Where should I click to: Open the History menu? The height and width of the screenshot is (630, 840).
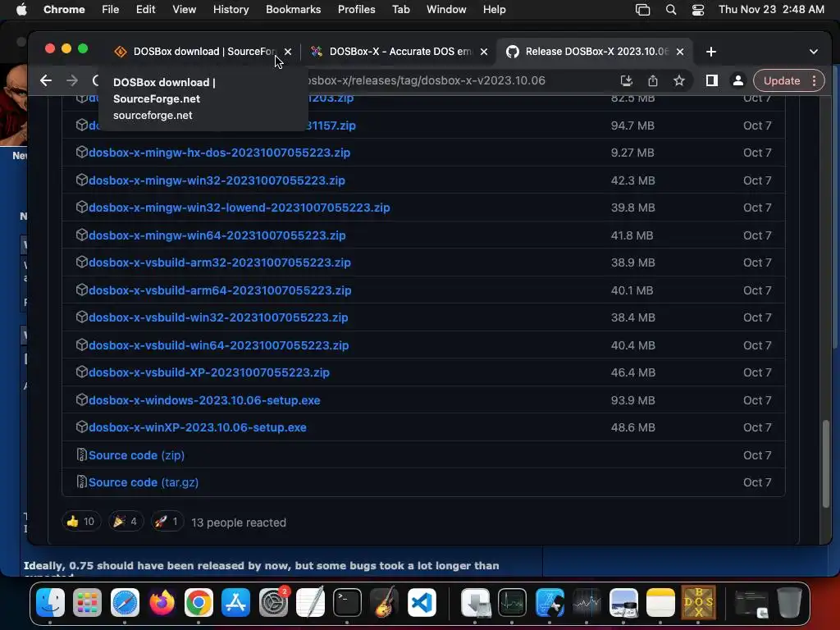point(231,10)
